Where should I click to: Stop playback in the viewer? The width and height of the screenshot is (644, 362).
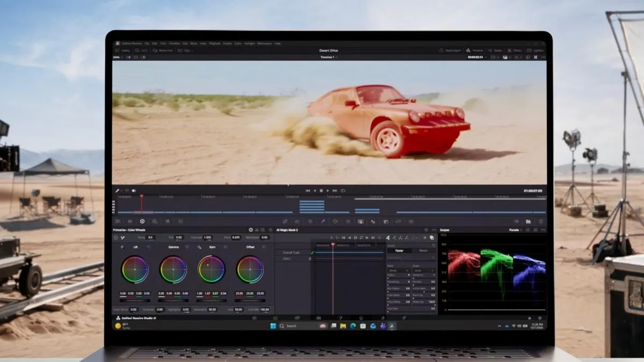(321, 190)
